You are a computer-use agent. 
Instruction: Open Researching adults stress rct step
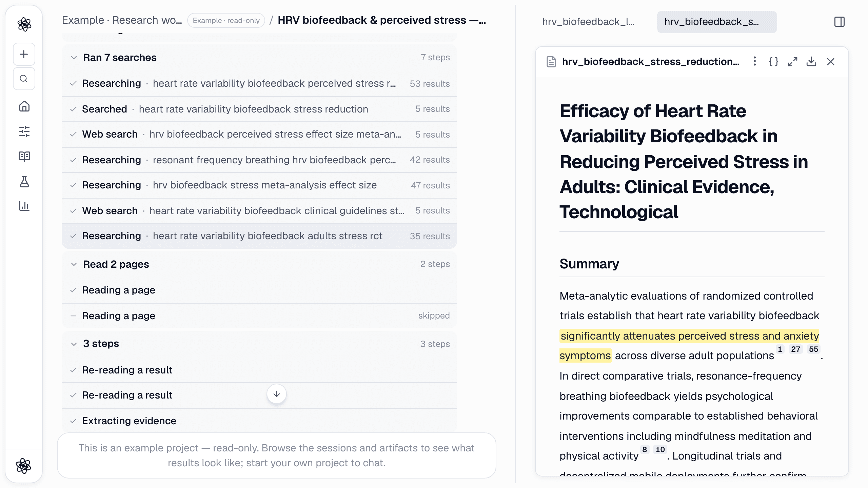point(259,236)
